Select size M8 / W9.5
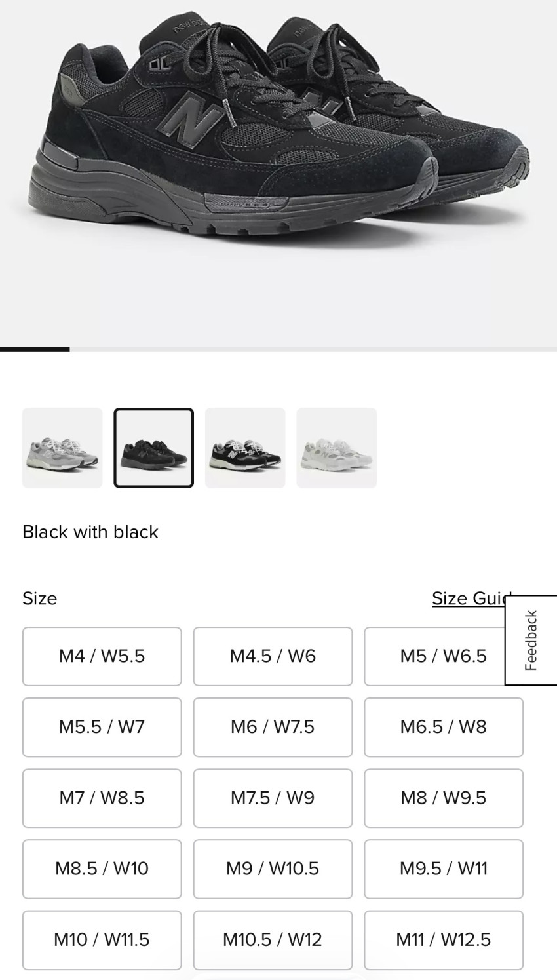The height and width of the screenshot is (980, 557). point(444,798)
